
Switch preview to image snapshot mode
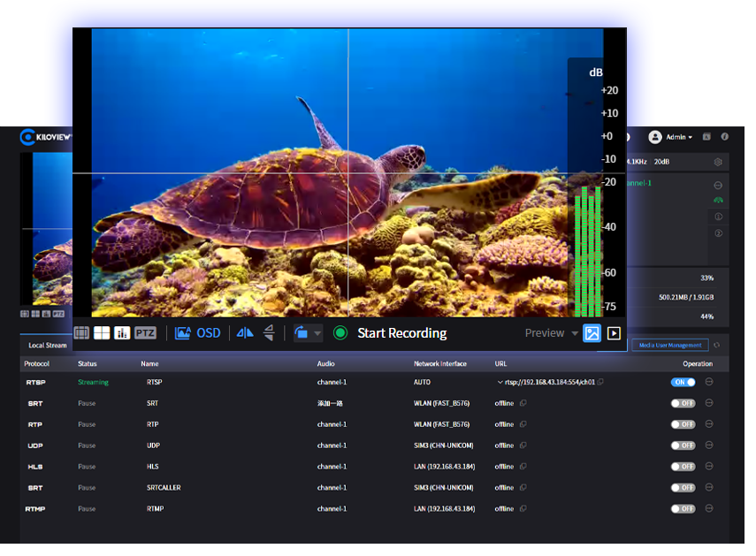[592, 333]
